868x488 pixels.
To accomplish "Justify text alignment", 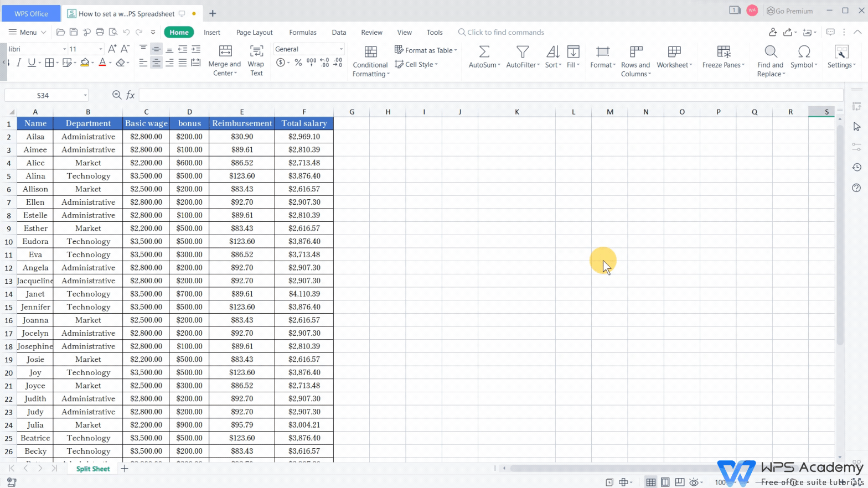I will click(183, 63).
